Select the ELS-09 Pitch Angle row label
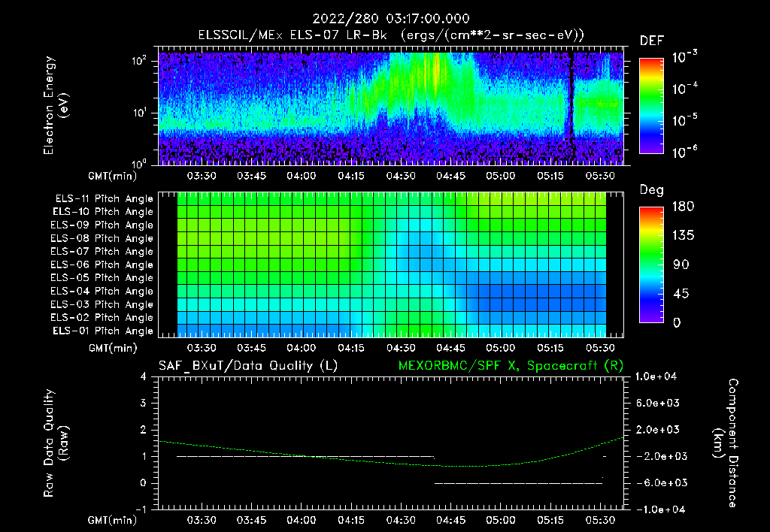Screen dimensions: 770x532 [x=102, y=225]
